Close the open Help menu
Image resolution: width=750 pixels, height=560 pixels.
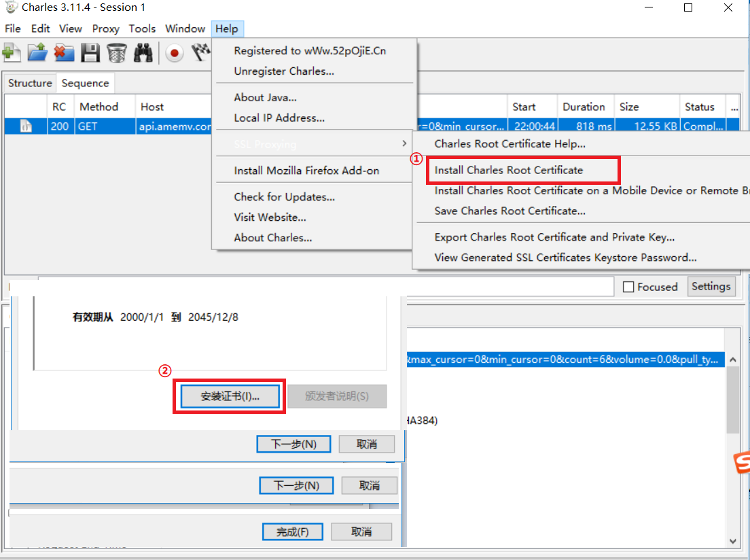point(227,29)
